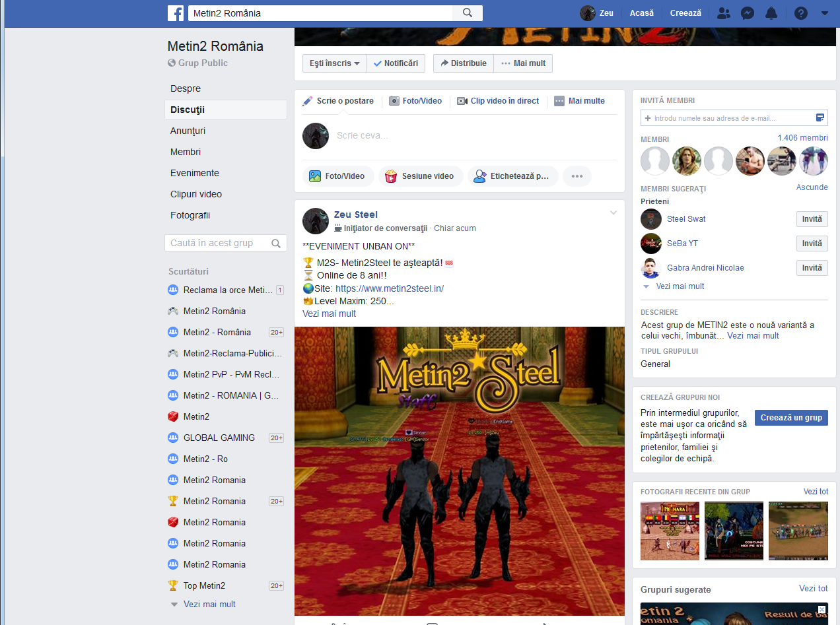The image size is (840, 625).
Task: Click Ascunde for suggested members
Action: click(x=812, y=187)
